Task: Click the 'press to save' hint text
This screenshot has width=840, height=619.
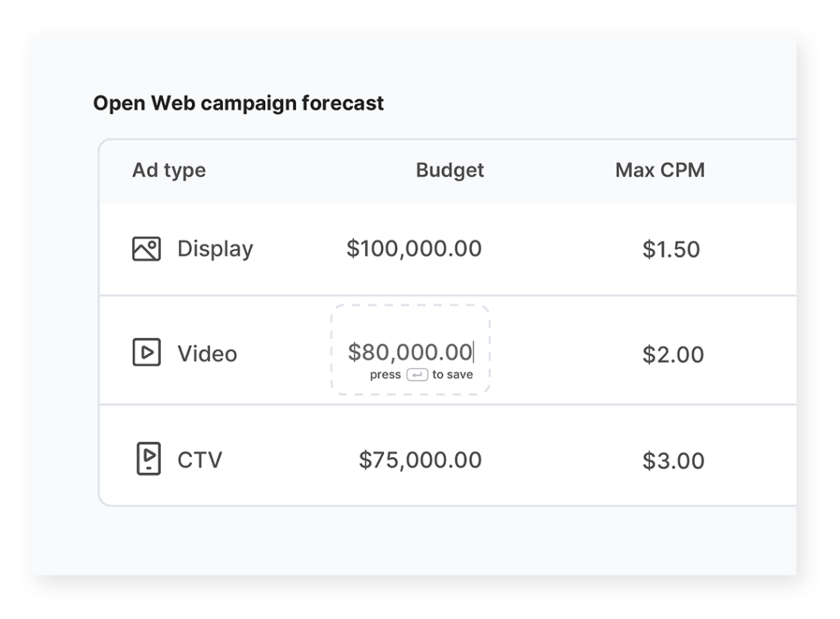Action: (x=421, y=374)
